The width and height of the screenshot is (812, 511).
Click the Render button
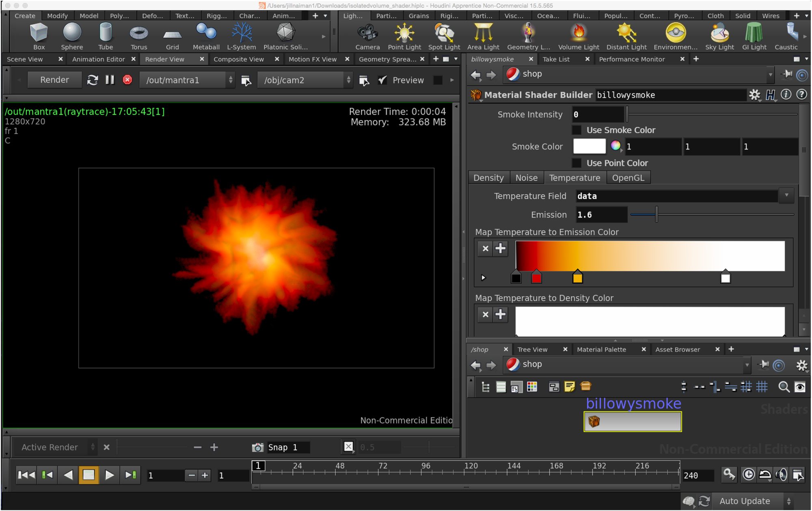[54, 80]
